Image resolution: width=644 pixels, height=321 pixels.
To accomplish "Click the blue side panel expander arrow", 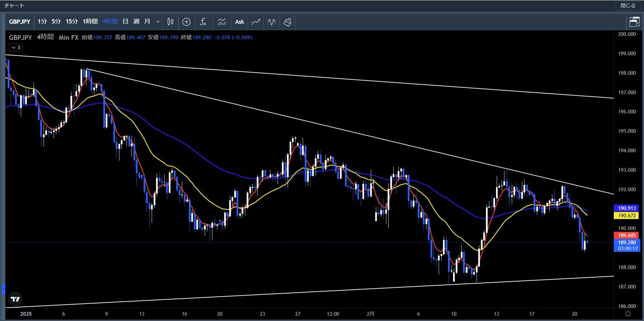I will click(x=3, y=289).
